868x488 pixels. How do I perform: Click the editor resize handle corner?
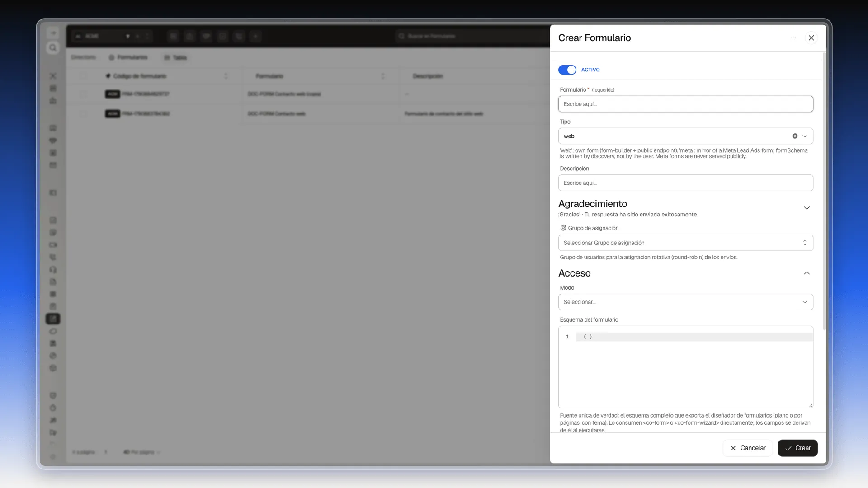tap(810, 405)
